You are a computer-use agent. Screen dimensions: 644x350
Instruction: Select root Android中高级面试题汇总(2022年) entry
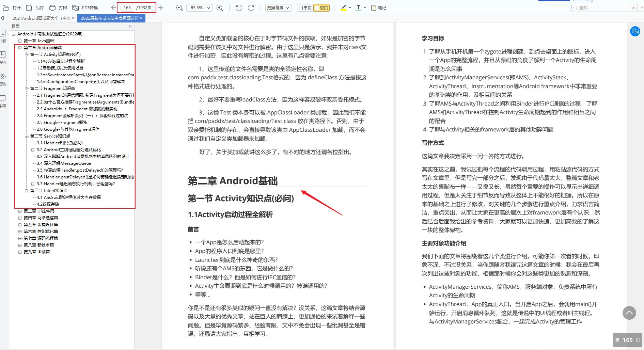50,34
